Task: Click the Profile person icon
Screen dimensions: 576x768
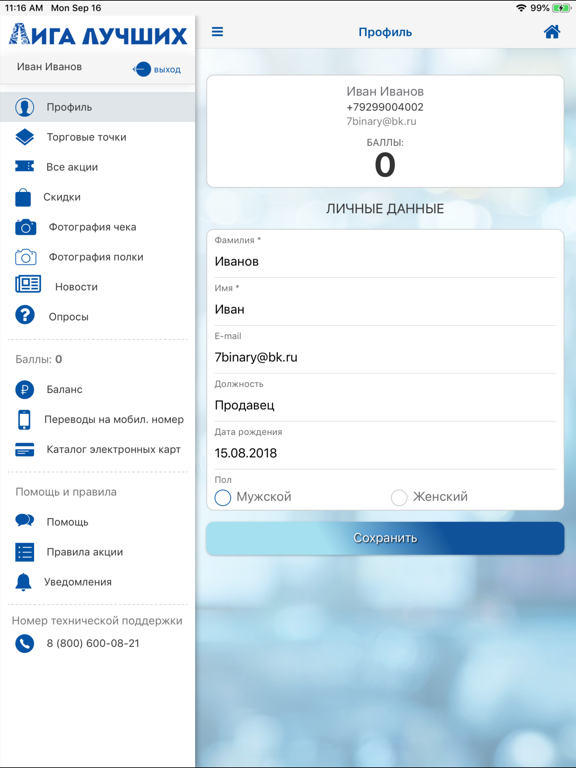Action: [x=24, y=107]
